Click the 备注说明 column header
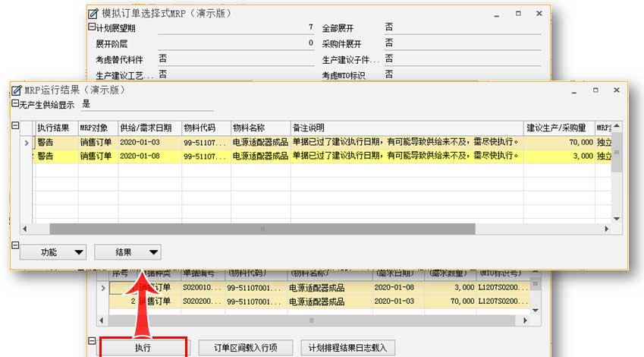The width and height of the screenshot is (644, 357). point(406,127)
